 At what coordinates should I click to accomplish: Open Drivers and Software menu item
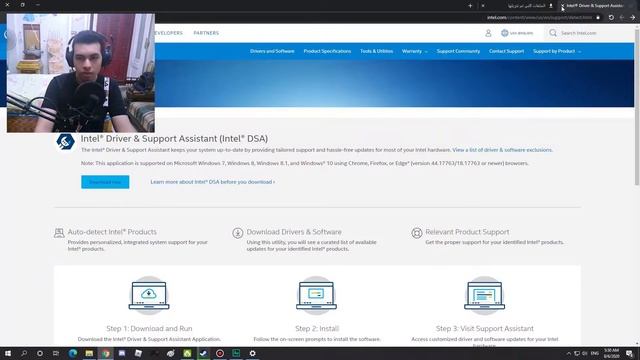coord(272,51)
